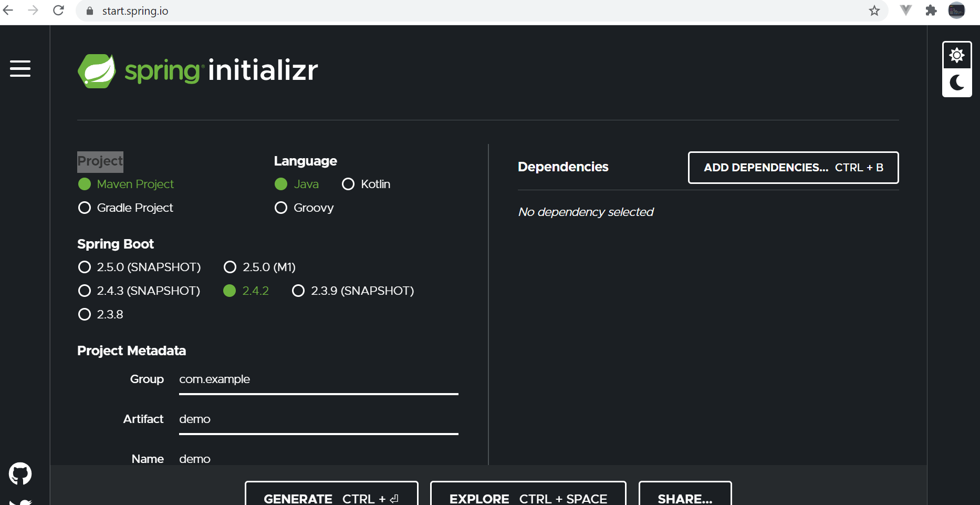This screenshot has height=505, width=980.
Task: Click the Language heading
Action: (306, 161)
